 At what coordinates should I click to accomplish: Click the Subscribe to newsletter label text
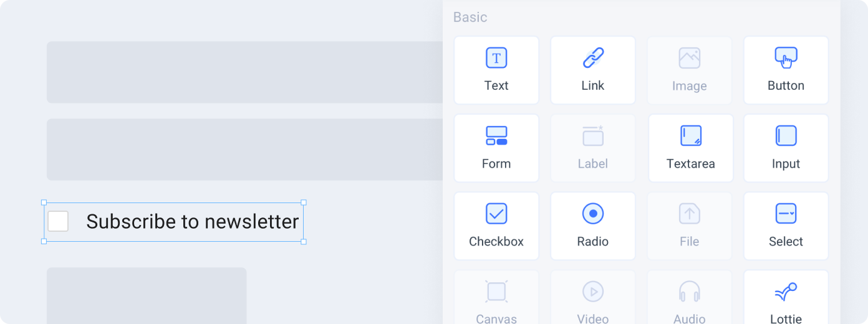coord(193,221)
